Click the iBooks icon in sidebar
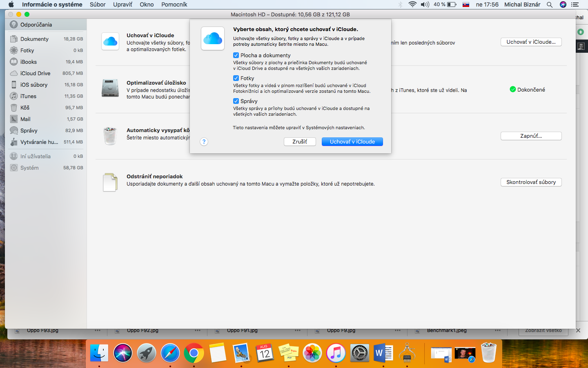 point(14,62)
